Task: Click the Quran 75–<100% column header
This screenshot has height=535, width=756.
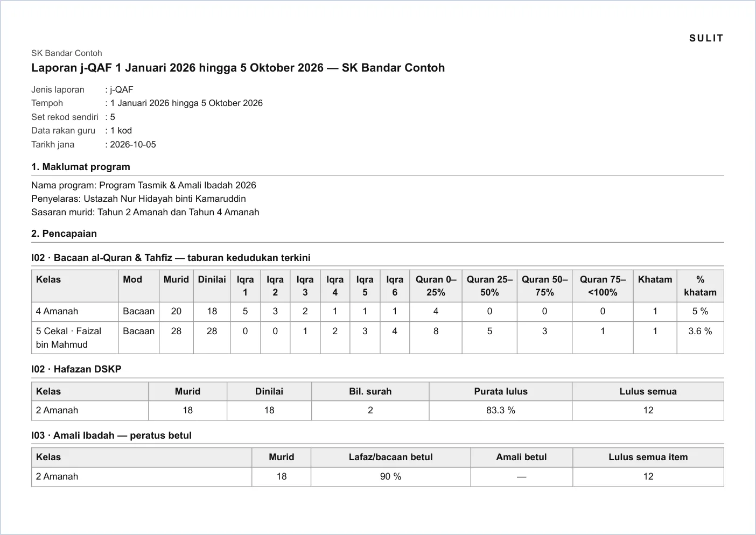Action: [603, 286]
